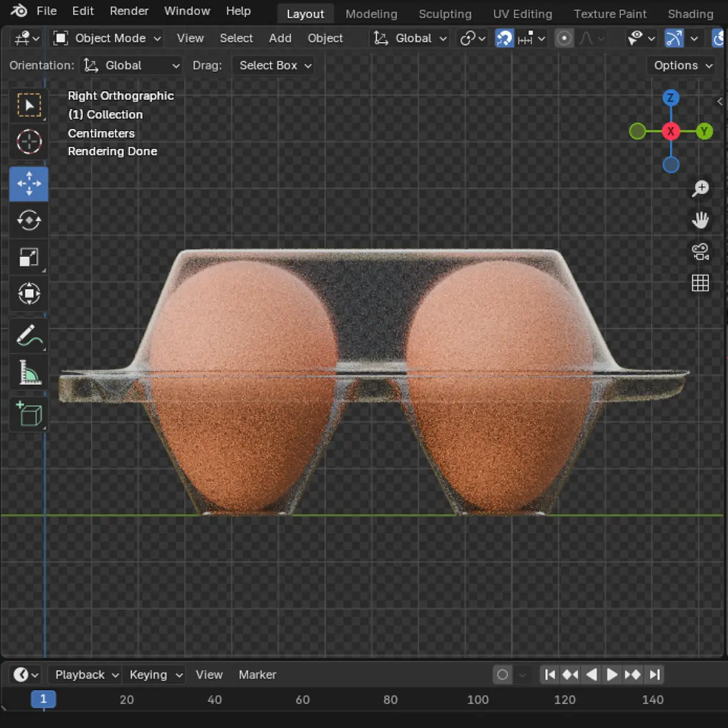
Task: Open gizmo options dropdown arrow
Action: coord(694,38)
